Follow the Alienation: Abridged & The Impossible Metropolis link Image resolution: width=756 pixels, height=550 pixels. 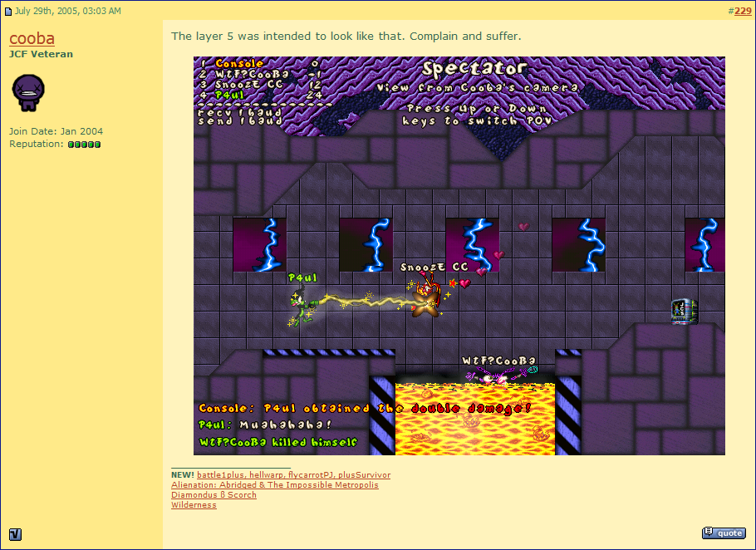275,485
